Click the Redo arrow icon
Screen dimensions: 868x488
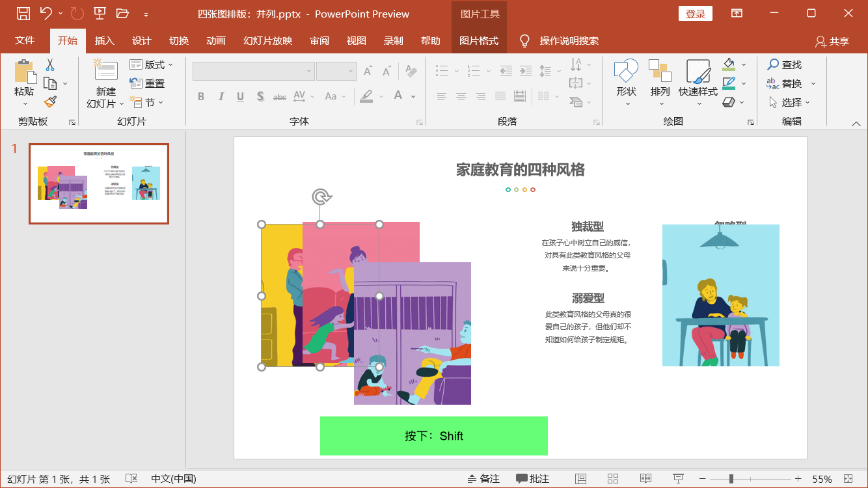pyautogui.click(x=77, y=13)
